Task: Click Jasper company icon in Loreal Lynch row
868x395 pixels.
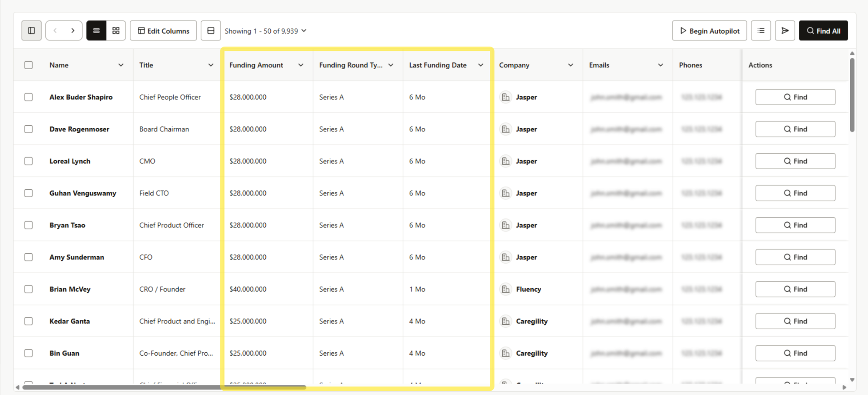Action: [506, 161]
